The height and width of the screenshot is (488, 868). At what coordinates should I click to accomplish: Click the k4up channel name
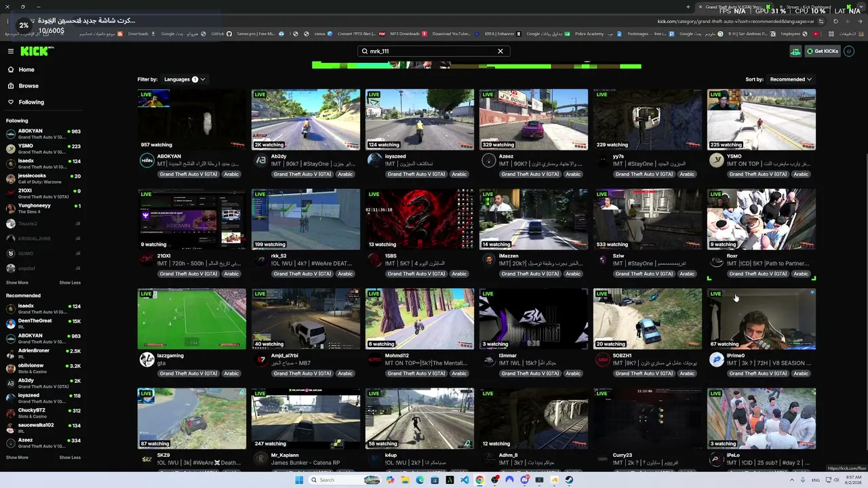pos(391,455)
